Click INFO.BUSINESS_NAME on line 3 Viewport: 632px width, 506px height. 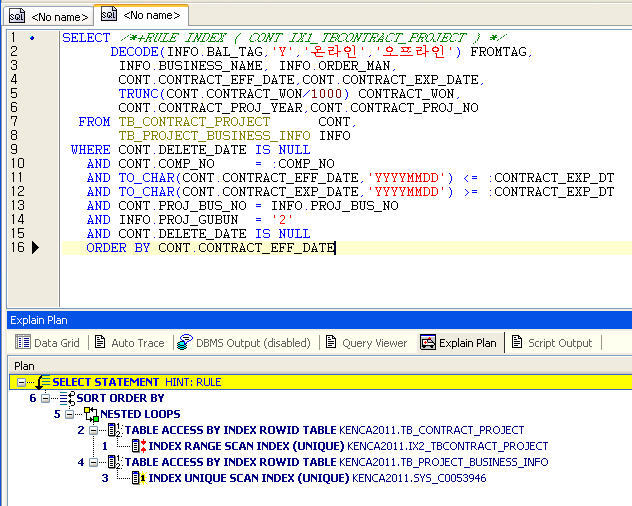click(x=190, y=66)
